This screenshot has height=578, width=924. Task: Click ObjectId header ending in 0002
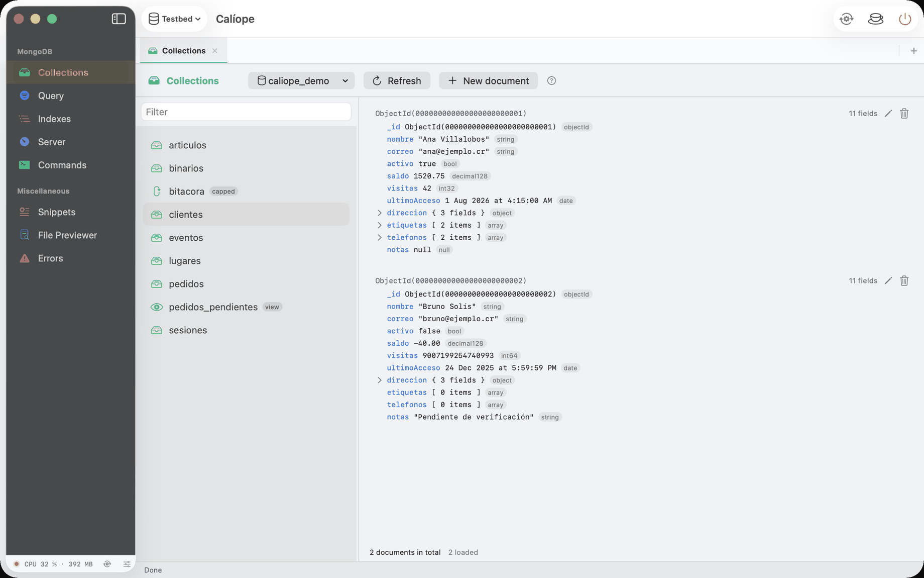(x=451, y=281)
